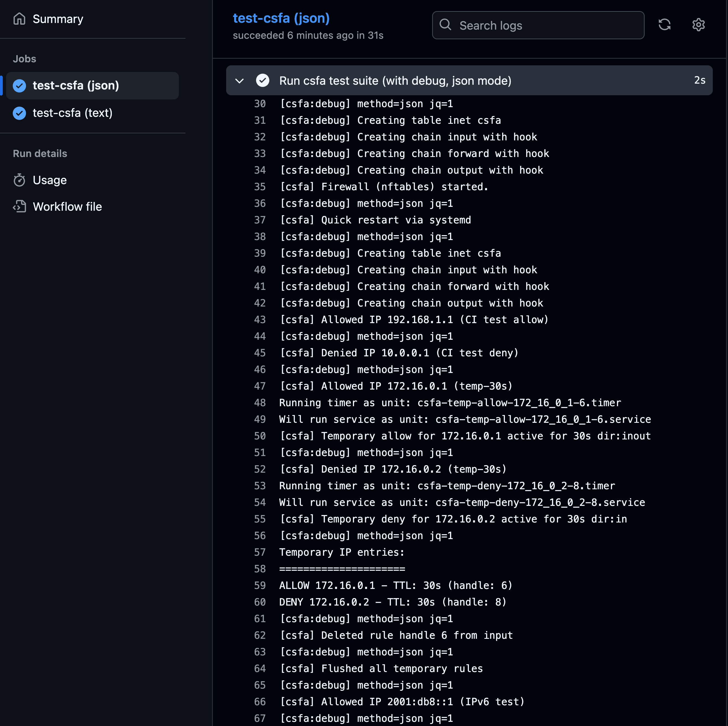The height and width of the screenshot is (726, 728).
Task: Click the Summary home icon
Action: click(x=19, y=19)
